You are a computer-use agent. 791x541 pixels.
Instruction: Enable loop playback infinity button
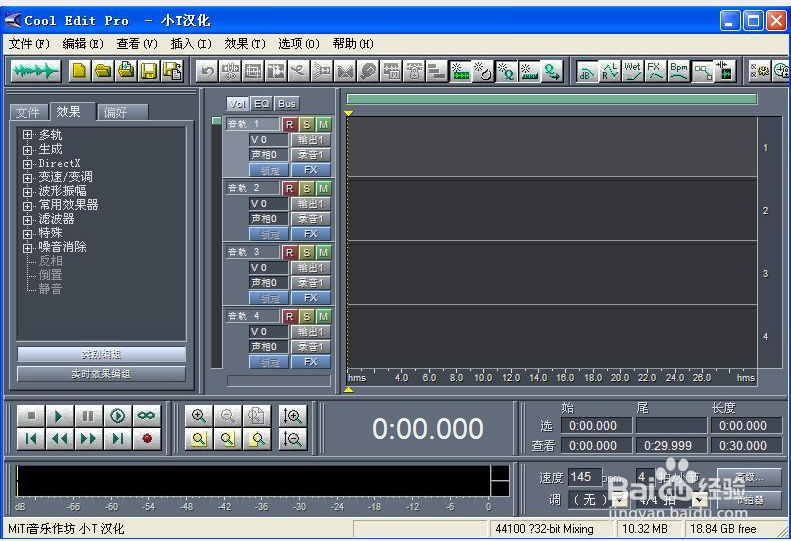click(147, 416)
